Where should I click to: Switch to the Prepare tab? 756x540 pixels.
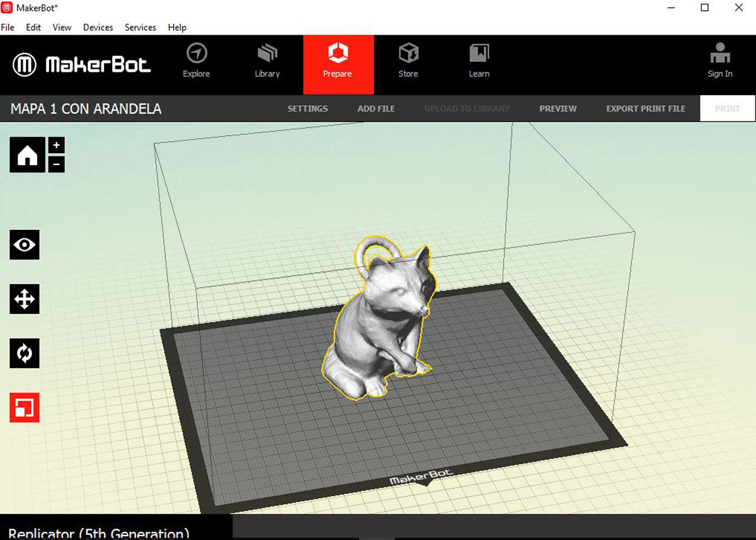pos(338,65)
